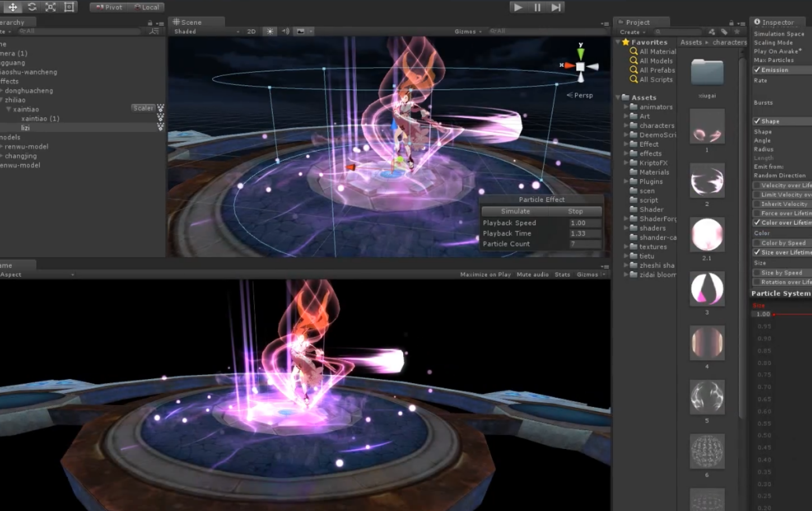Image resolution: width=812 pixels, height=511 pixels.
Task: Toggle the Local handle rotation button
Action: coord(147,7)
